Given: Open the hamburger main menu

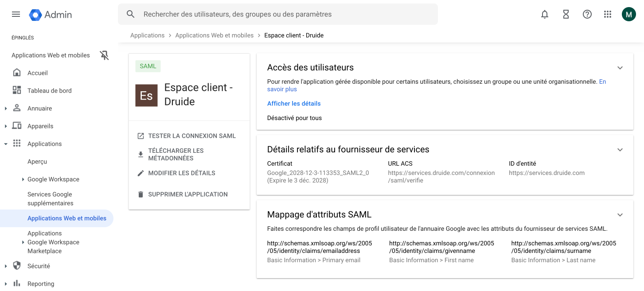Looking at the screenshot, I should [16, 14].
